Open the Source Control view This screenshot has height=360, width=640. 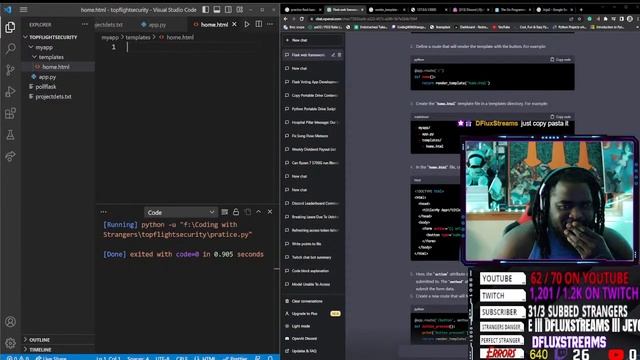pyautogui.click(x=10, y=70)
